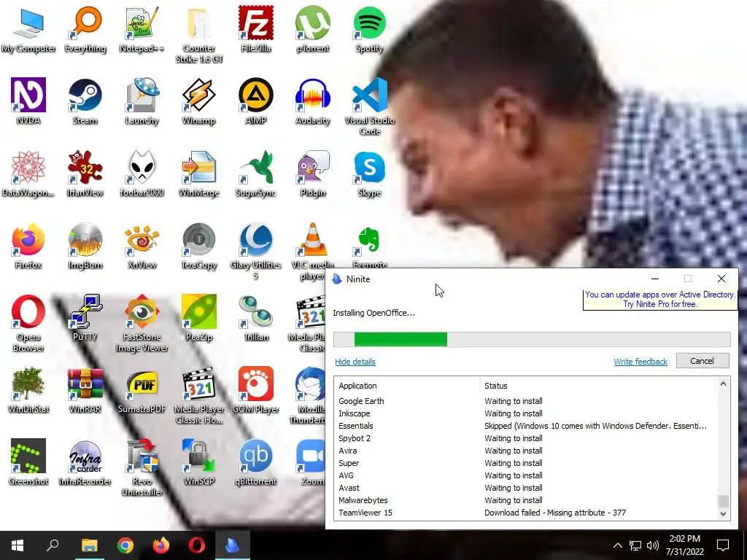Viewport: 747px width, 560px height.
Task: Select the Notepad++ desktop shortcut
Action: (142, 29)
